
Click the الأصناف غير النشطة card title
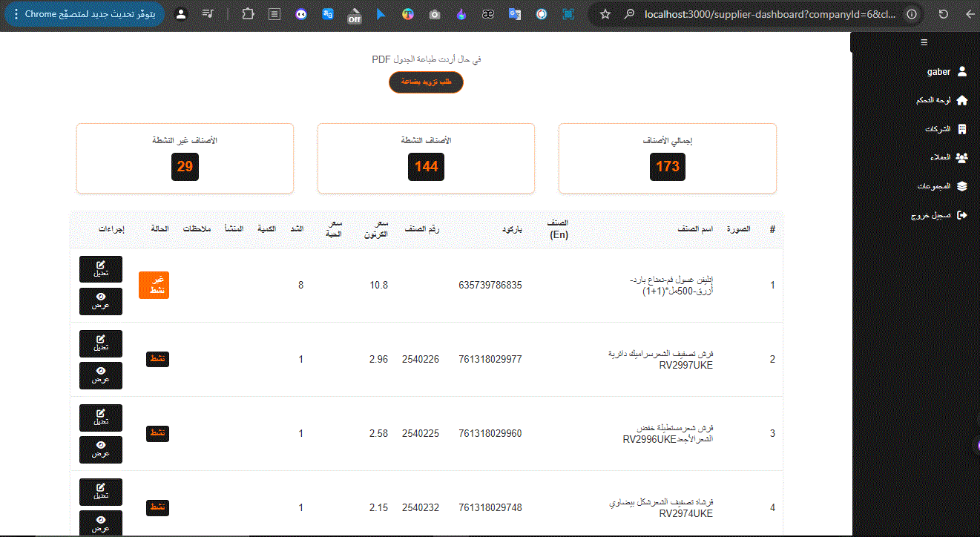pos(185,140)
